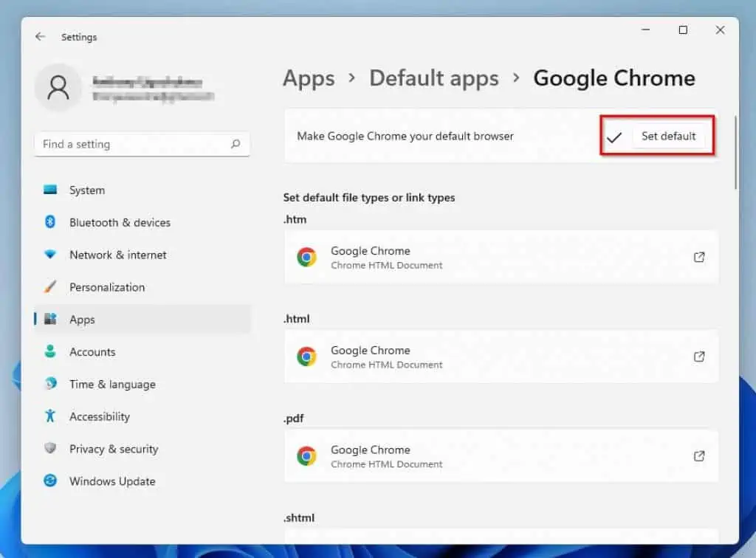Click the Chrome icon beside .pdf

(306, 456)
